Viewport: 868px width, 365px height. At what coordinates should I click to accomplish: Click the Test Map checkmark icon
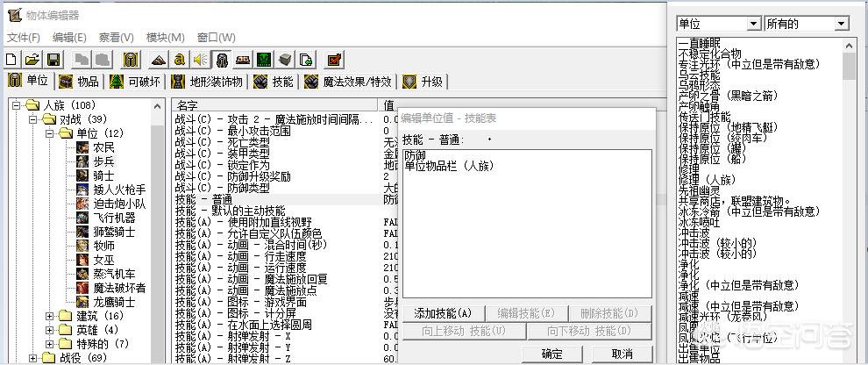pos(334,60)
